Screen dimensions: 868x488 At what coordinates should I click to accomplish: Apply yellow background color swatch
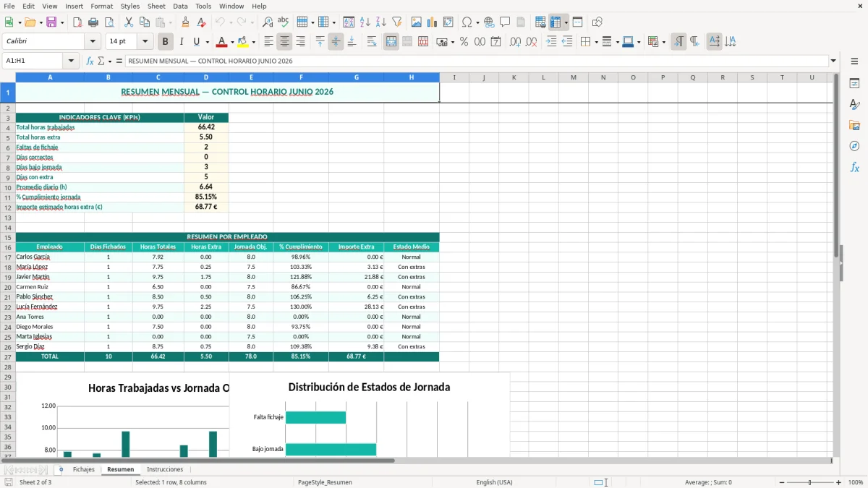[x=243, y=42]
